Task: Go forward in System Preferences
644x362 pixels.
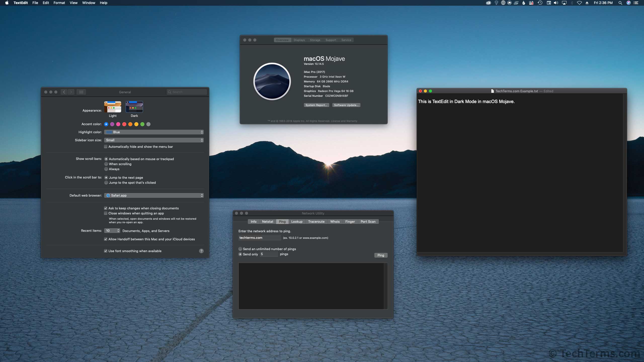Action: [71, 92]
